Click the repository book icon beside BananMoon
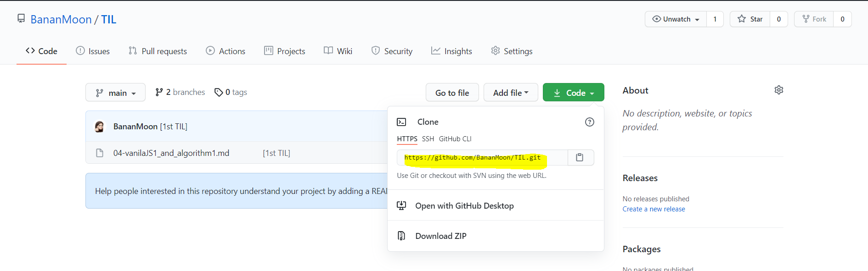Image resolution: width=868 pixels, height=271 pixels. point(21,18)
